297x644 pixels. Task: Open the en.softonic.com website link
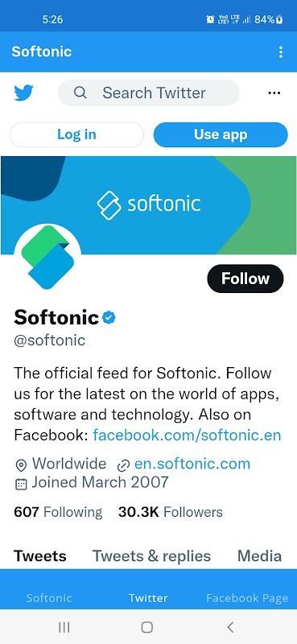(x=192, y=464)
